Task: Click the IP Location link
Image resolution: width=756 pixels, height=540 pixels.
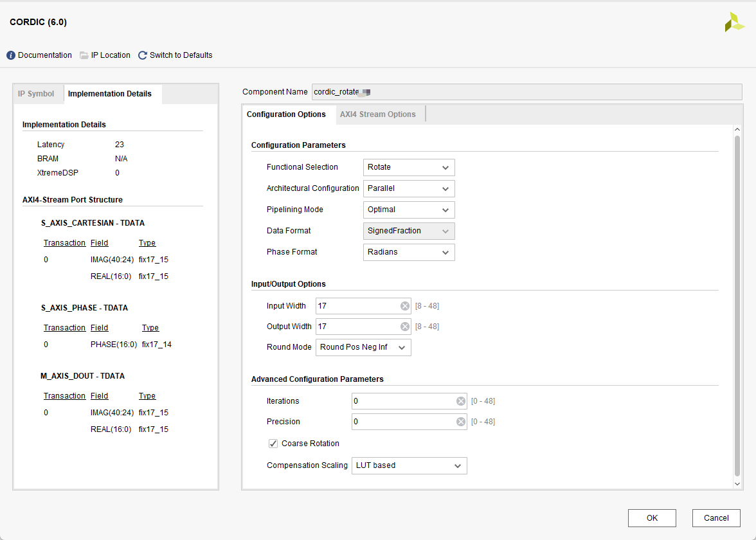Action: coord(111,55)
